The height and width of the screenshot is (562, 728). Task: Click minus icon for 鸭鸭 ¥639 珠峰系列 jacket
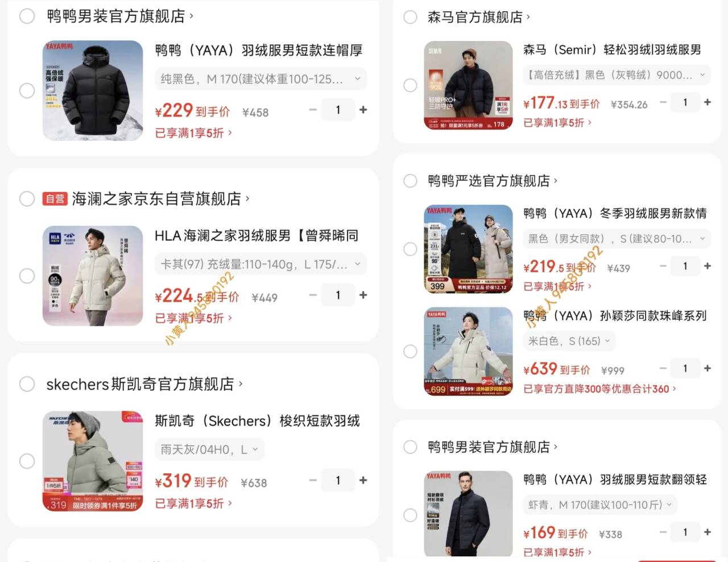click(x=663, y=368)
